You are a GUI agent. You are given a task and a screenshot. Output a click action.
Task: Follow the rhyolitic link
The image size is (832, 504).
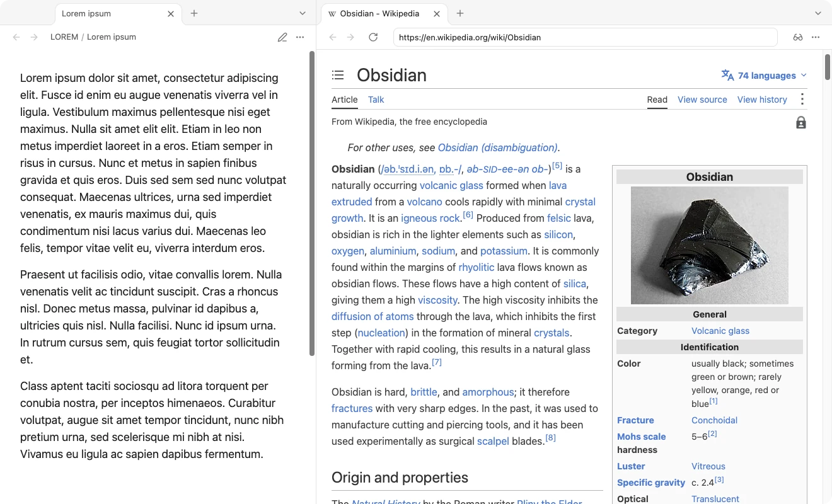pos(477,267)
